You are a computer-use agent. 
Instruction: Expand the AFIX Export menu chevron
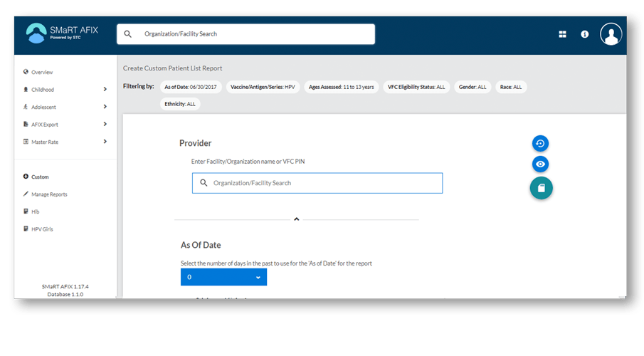tap(105, 124)
